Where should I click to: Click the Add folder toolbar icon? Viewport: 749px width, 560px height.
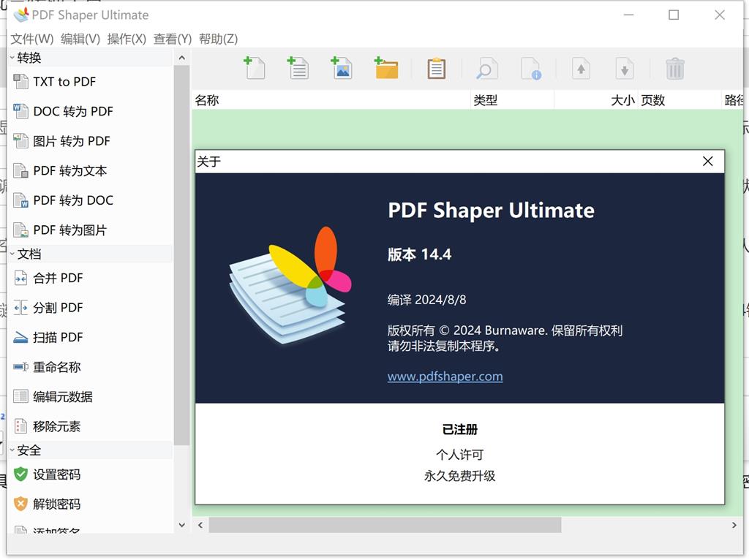pyautogui.click(x=386, y=68)
